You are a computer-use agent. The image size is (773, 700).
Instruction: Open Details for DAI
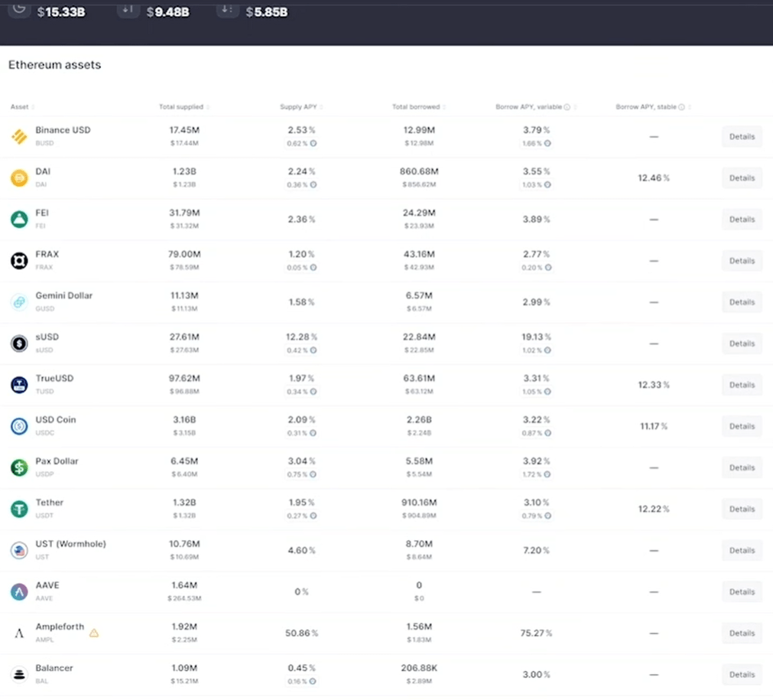click(742, 178)
